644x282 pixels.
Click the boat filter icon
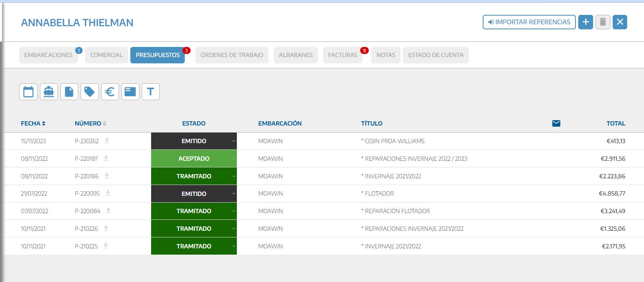[x=49, y=92]
